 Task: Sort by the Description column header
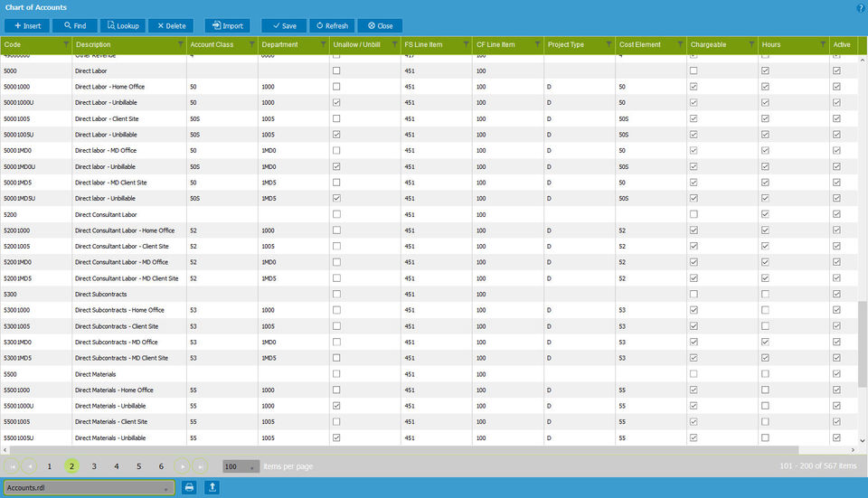pyautogui.click(x=93, y=44)
